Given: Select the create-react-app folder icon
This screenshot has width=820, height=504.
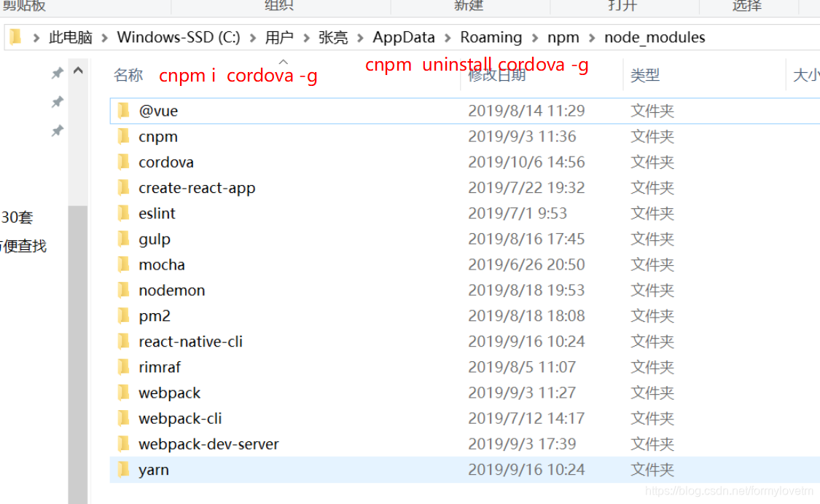Looking at the screenshot, I should (124, 187).
